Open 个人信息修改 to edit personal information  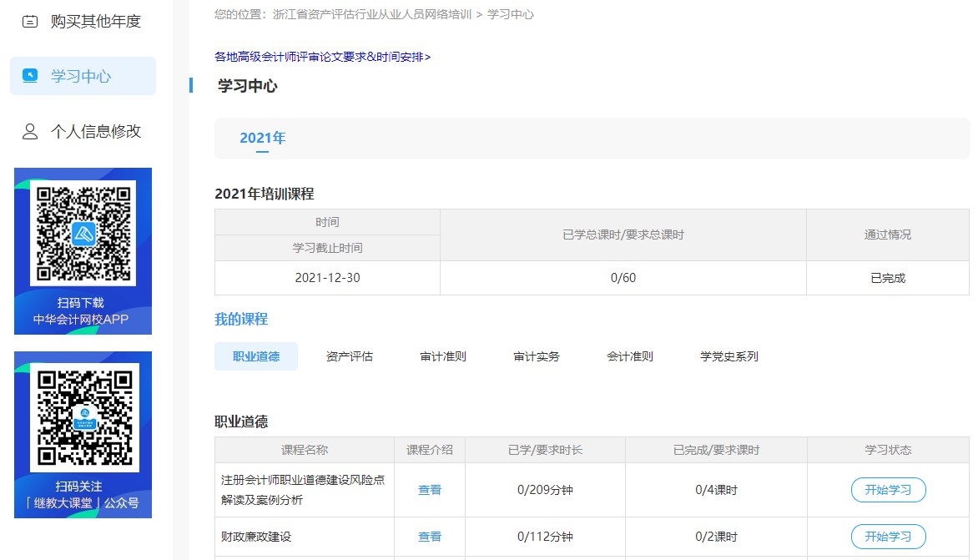pyautogui.click(x=94, y=131)
